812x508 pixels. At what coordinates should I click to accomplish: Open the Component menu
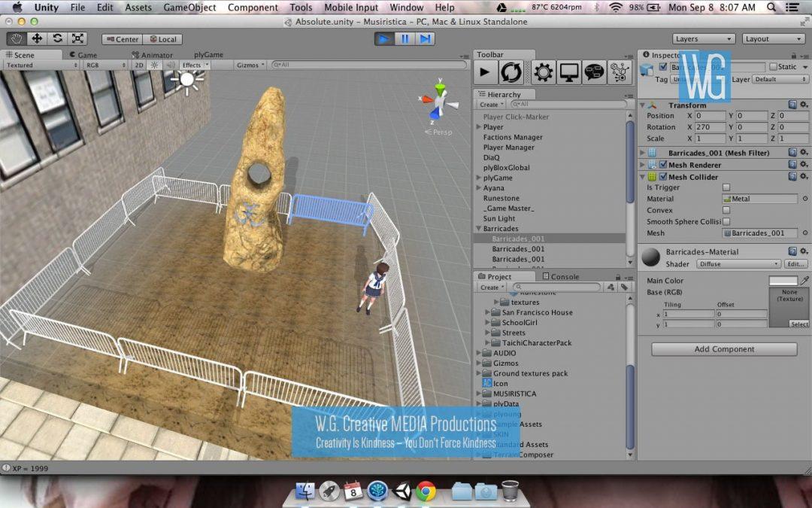pos(253,8)
